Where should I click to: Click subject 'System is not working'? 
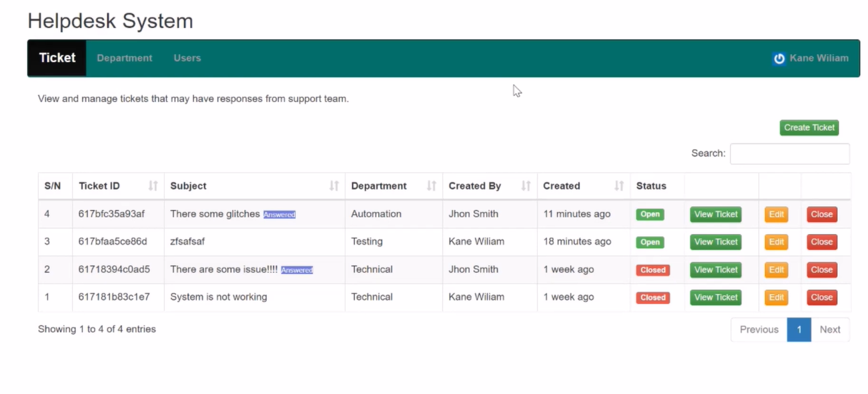coord(218,297)
